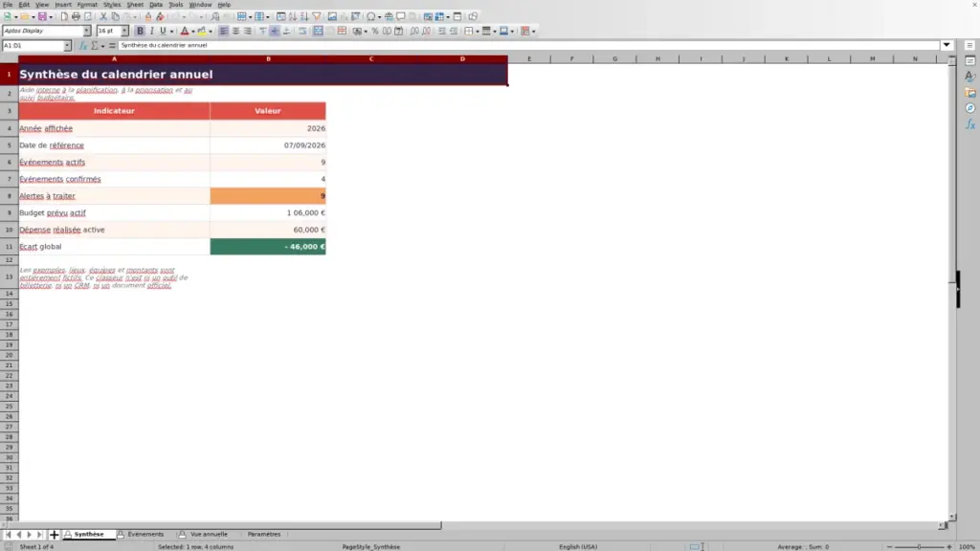Toggle Bold formatting
This screenshot has width=980, height=551.
click(x=140, y=32)
